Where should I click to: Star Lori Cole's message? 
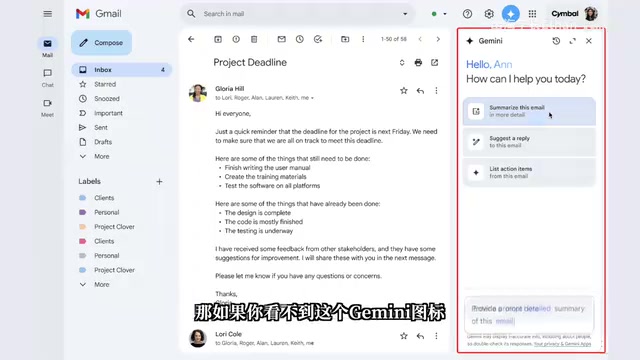click(404, 336)
